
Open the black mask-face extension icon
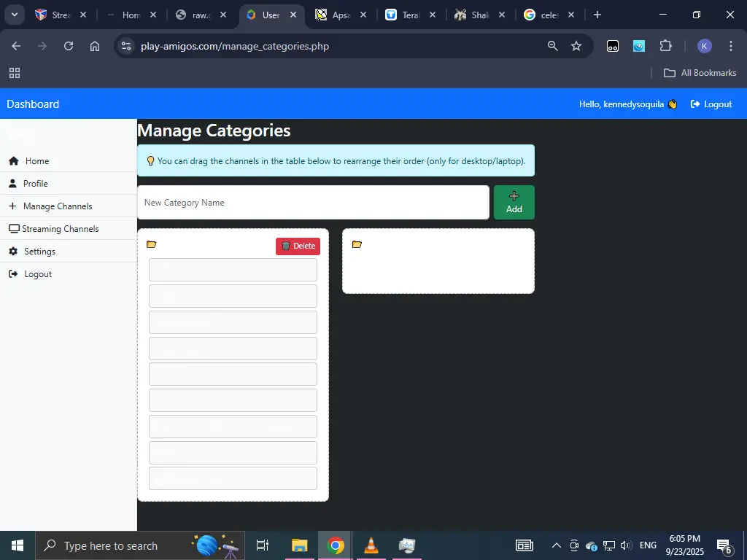[x=613, y=46]
